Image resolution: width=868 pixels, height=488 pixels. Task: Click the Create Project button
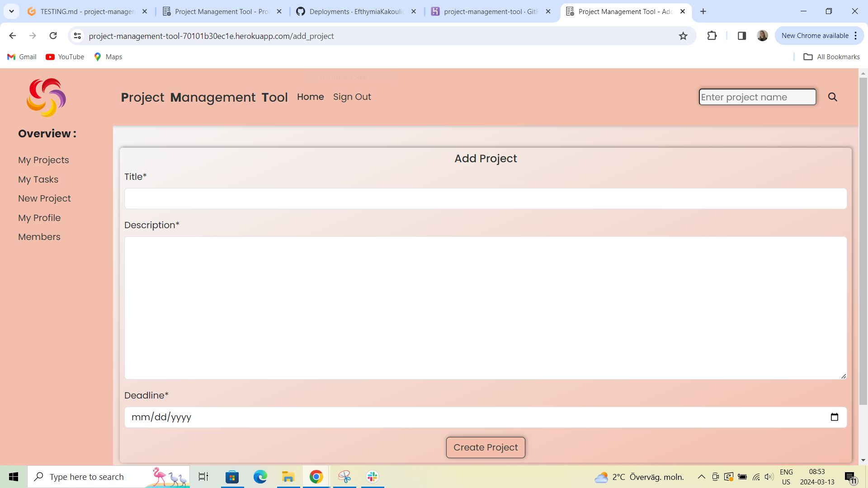[485, 447]
